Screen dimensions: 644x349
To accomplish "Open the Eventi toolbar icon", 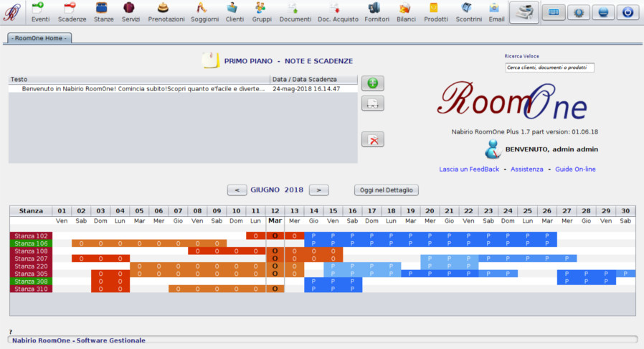I will pyautogui.click(x=40, y=12).
